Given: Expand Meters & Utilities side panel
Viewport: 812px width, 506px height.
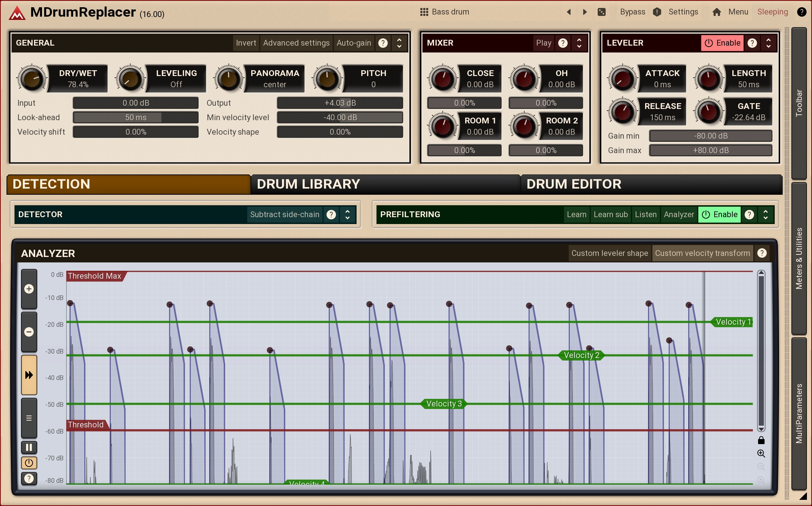Looking at the screenshot, I should (799, 258).
